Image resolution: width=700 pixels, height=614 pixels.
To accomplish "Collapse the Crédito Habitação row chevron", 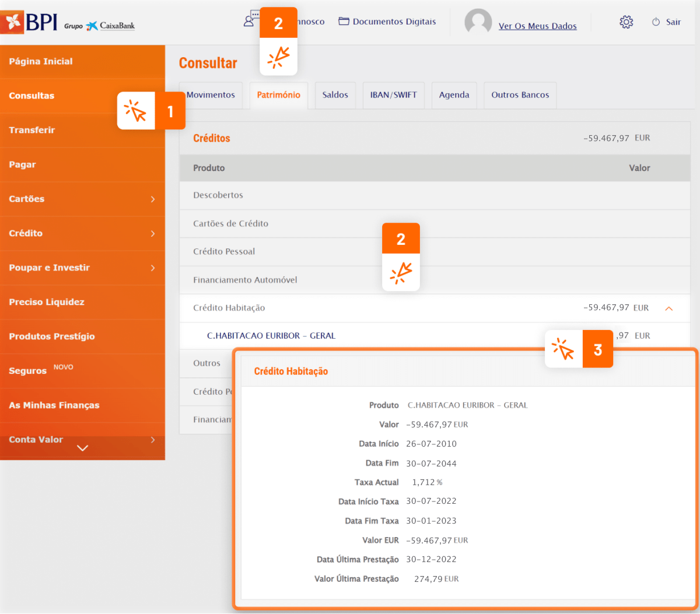I will pyautogui.click(x=669, y=308).
